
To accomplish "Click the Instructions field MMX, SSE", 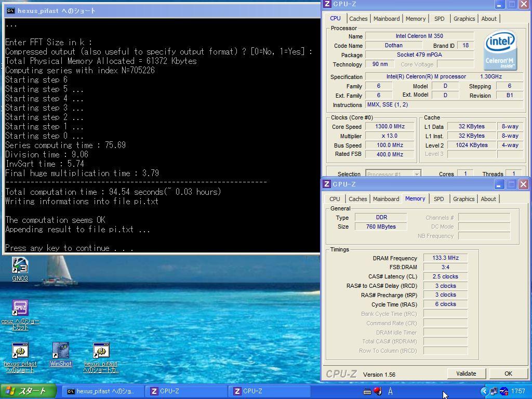I will tap(444, 105).
